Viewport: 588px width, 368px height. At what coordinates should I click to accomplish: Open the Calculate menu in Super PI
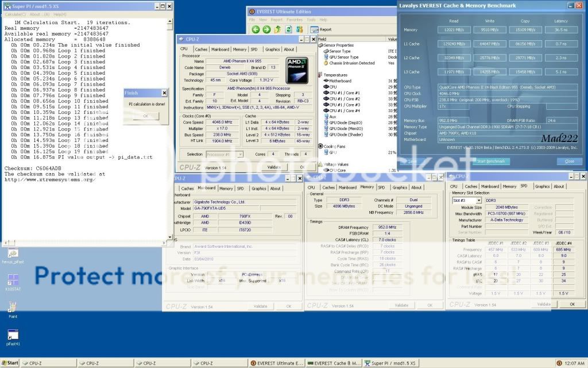(x=16, y=14)
